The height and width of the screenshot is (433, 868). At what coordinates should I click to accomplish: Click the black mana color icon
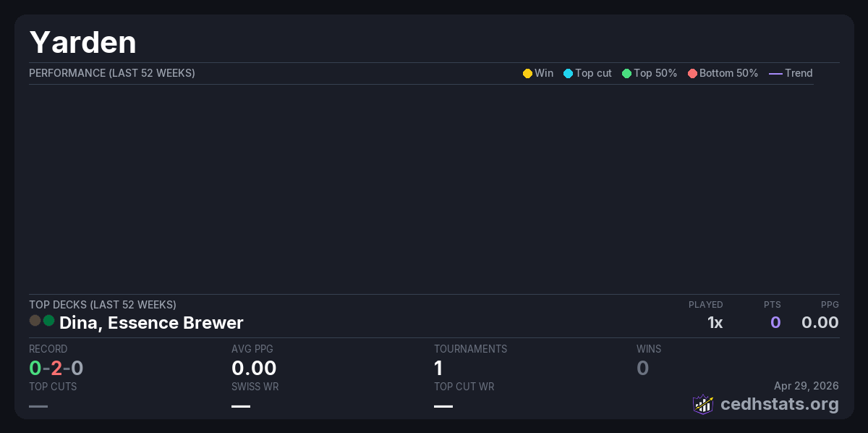click(x=35, y=321)
